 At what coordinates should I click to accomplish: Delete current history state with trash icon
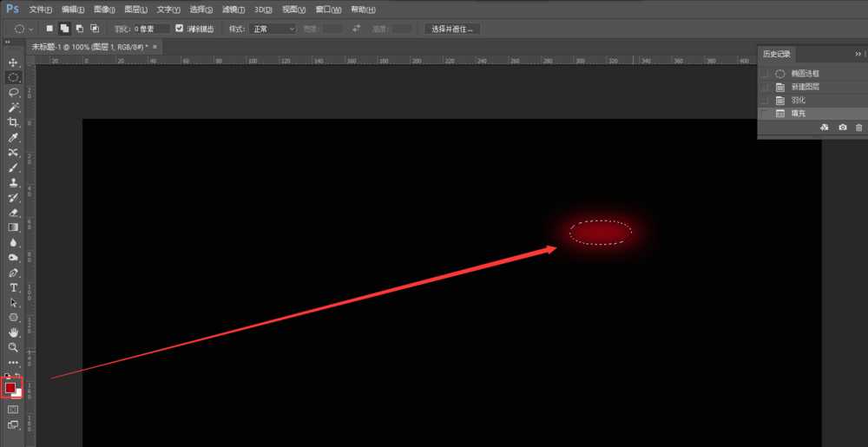coord(858,128)
